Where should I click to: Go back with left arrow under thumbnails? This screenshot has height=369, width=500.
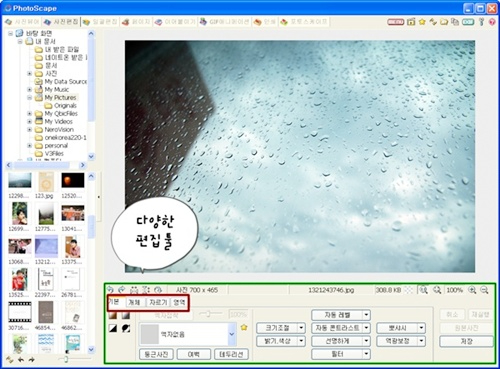pyautogui.click(x=21, y=360)
